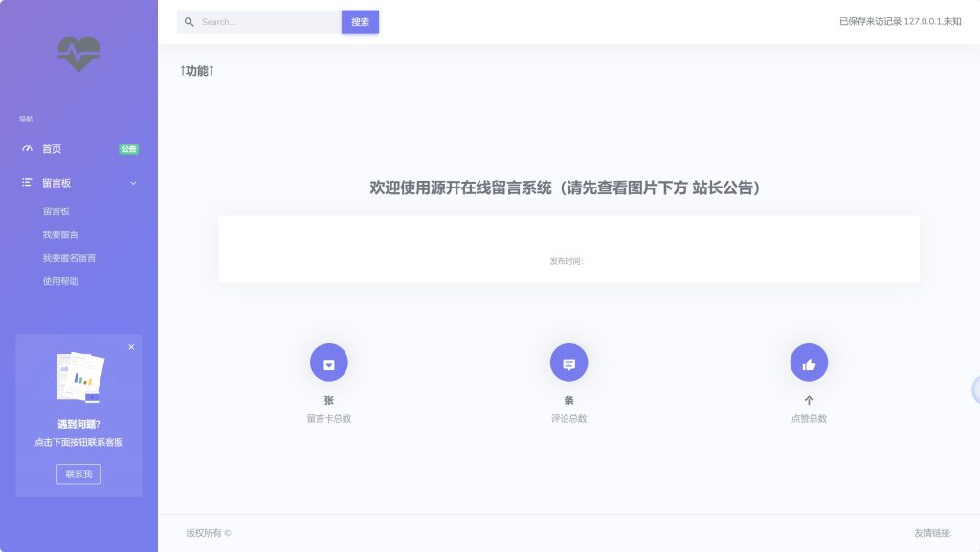Click the 联系我 contact button
The height and width of the screenshot is (552, 980).
pos(78,474)
